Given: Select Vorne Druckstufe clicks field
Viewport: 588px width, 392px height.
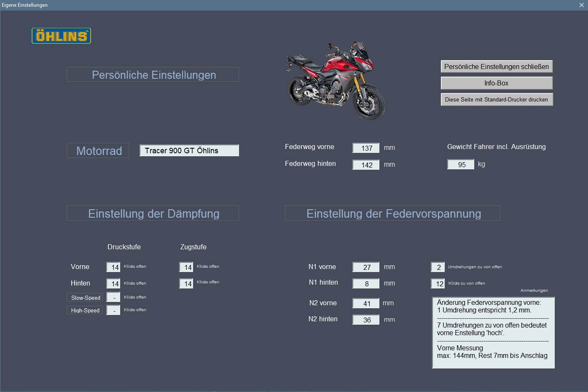Looking at the screenshot, I should [x=113, y=267].
